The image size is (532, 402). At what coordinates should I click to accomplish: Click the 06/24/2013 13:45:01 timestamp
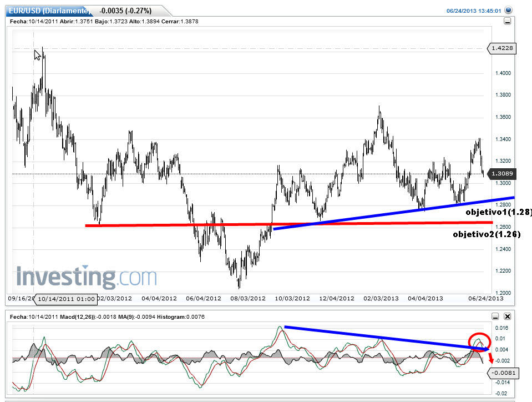click(474, 11)
